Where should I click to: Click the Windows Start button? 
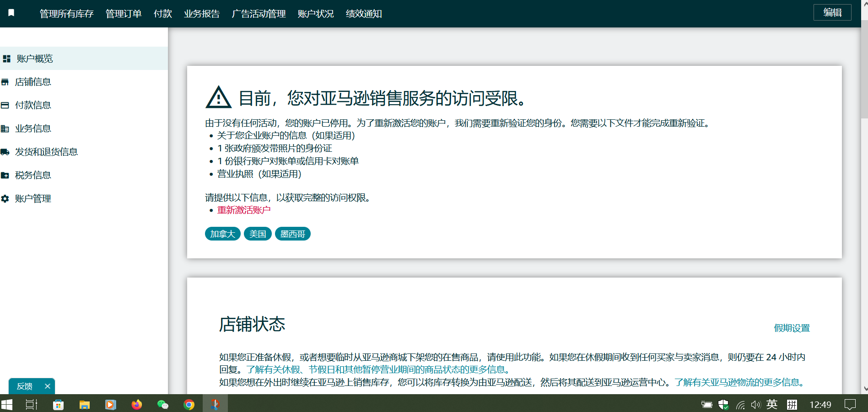click(7, 405)
